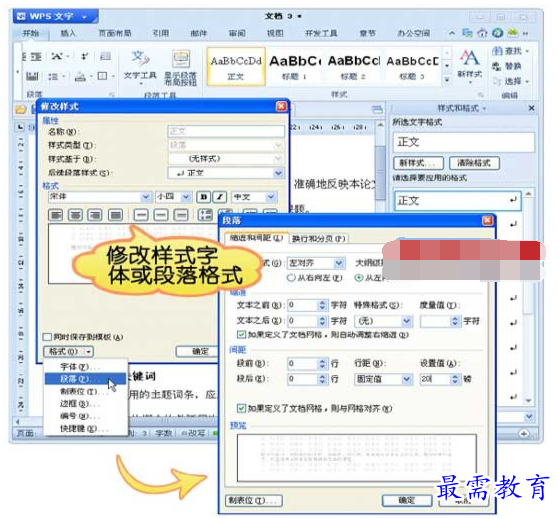Collapse the ribbon with the up chevron

click(452, 33)
